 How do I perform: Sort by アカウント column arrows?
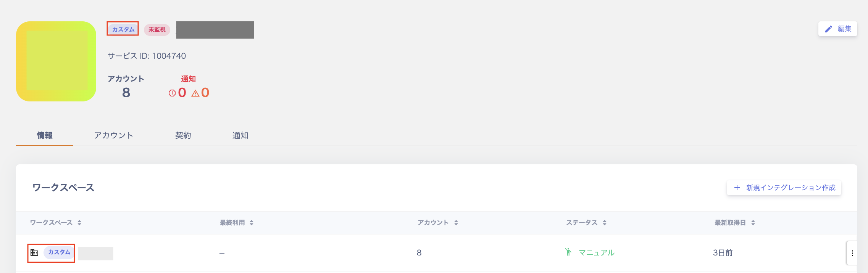coord(456,223)
